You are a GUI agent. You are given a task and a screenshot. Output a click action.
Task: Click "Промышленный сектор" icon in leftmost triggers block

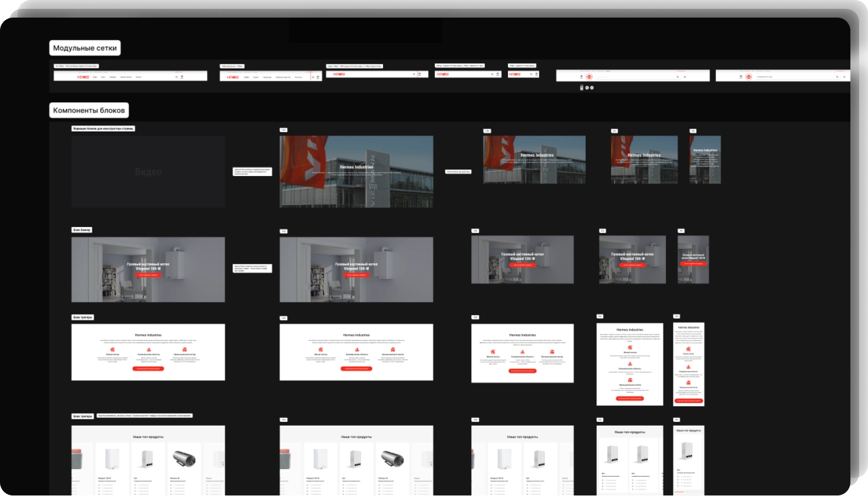coord(184,350)
